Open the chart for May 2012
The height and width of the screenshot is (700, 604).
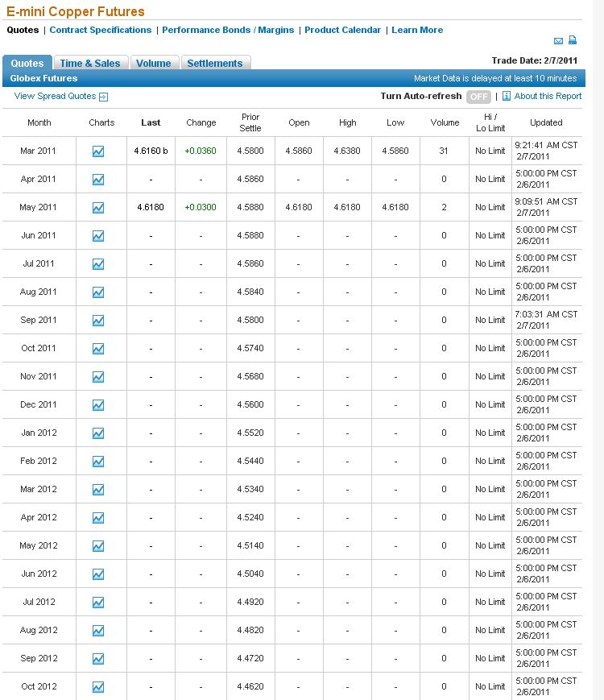pyautogui.click(x=98, y=545)
